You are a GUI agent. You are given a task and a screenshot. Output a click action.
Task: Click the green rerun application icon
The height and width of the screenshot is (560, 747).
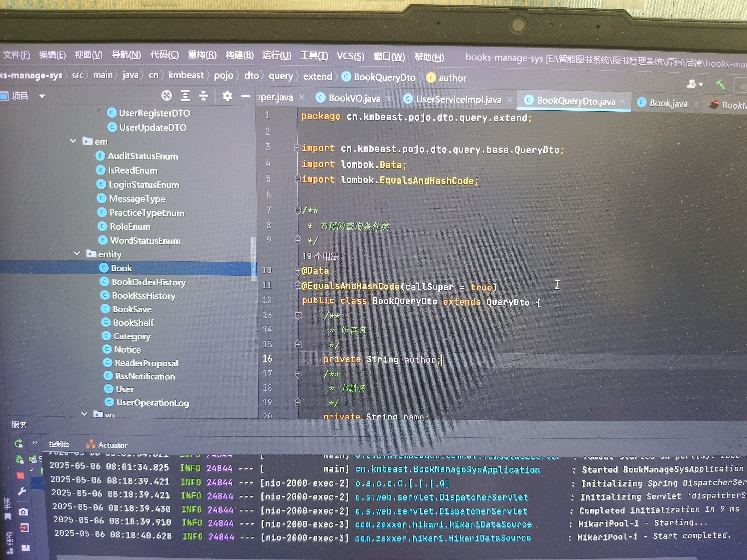point(19,443)
